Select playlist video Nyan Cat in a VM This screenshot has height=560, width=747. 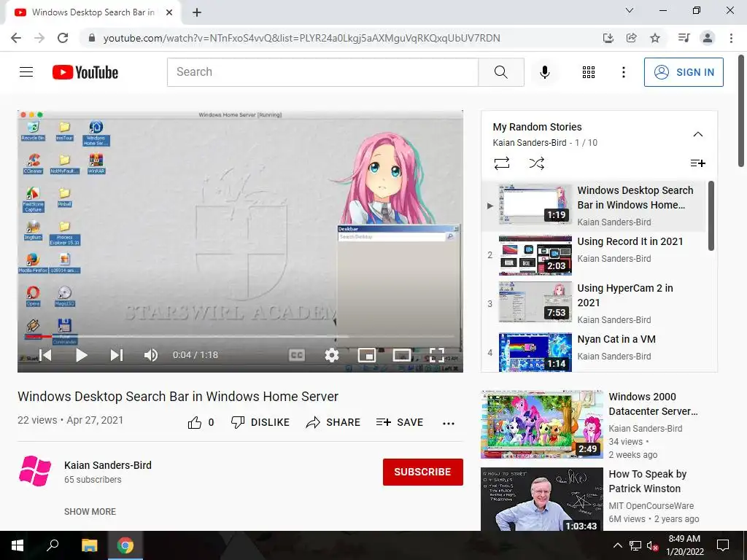coord(594,351)
